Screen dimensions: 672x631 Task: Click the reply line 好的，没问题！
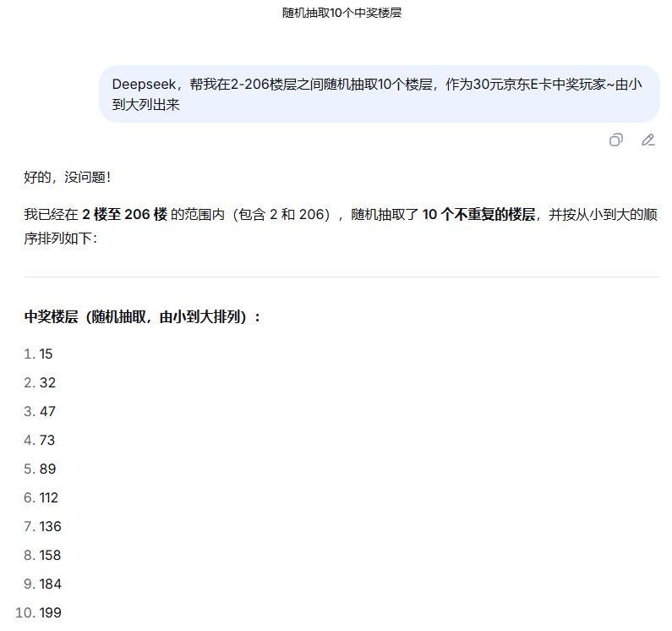click(68, 177)
